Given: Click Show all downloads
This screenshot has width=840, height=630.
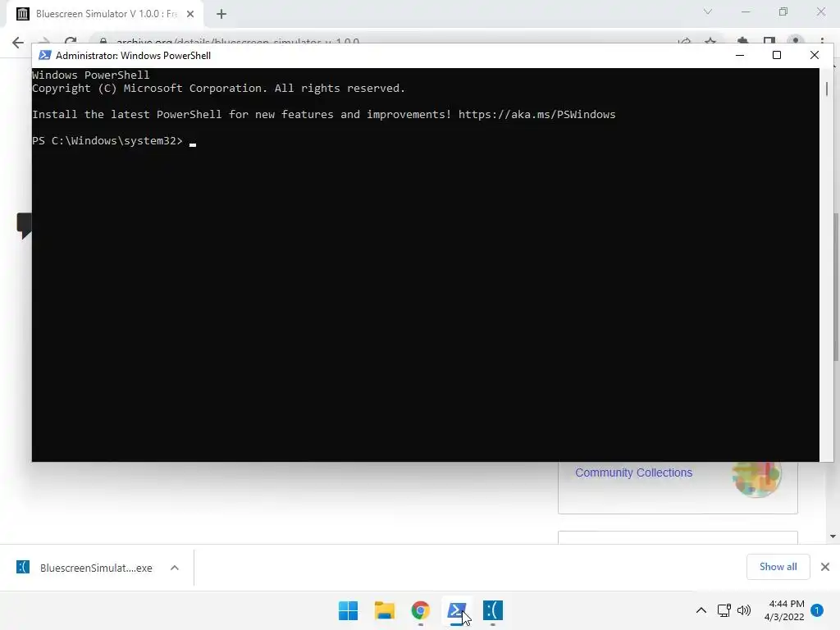Looking at the screenshot, I should click(x=778, y=567).
